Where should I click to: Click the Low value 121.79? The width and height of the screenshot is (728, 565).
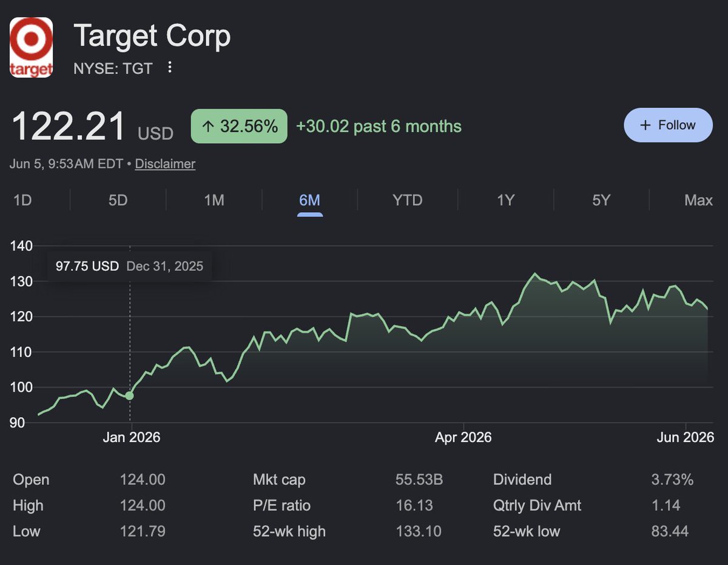[143, 532]
